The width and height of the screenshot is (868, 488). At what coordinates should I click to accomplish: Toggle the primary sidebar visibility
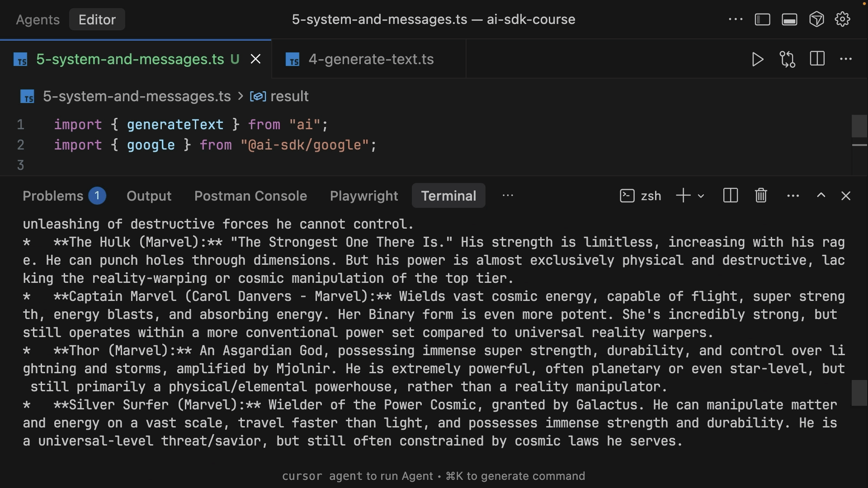[762, 19]
